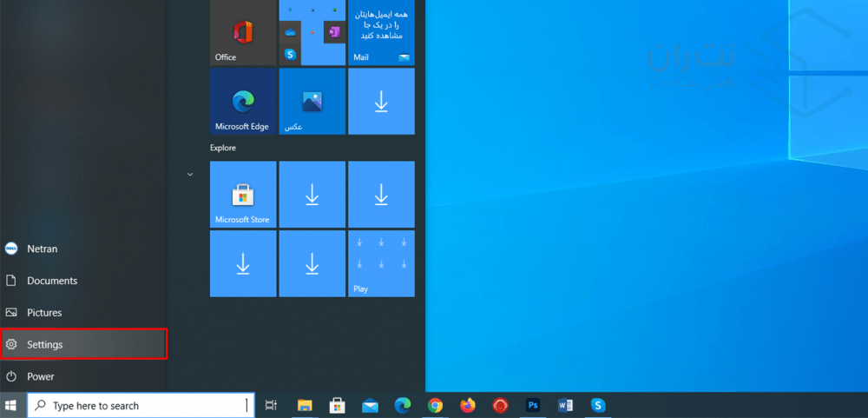868x418 pixels.
Task: Click the Task View taskbar button
Action: [271, 405]
